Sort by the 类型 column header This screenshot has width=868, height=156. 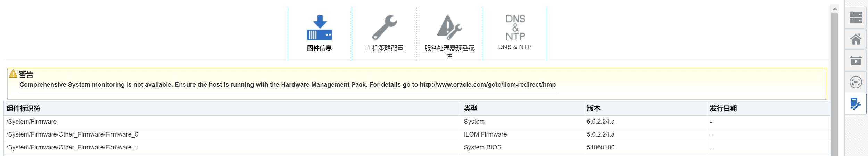click(471, 109)
